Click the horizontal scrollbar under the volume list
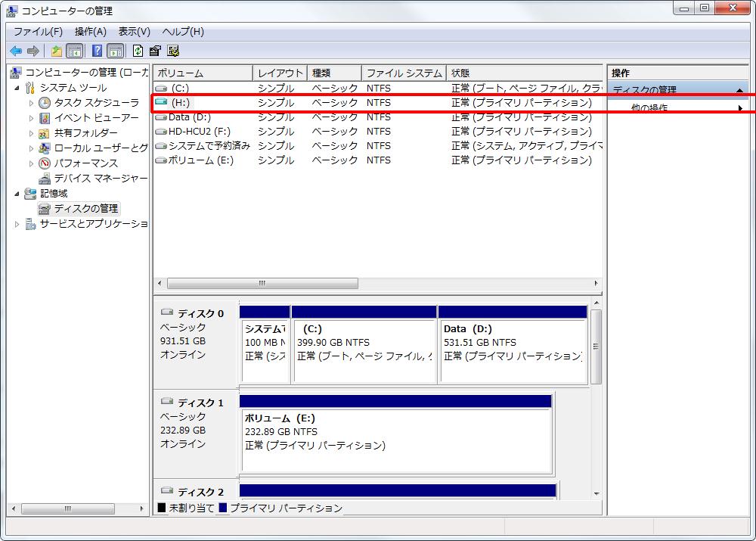 (x=262, y=283)
